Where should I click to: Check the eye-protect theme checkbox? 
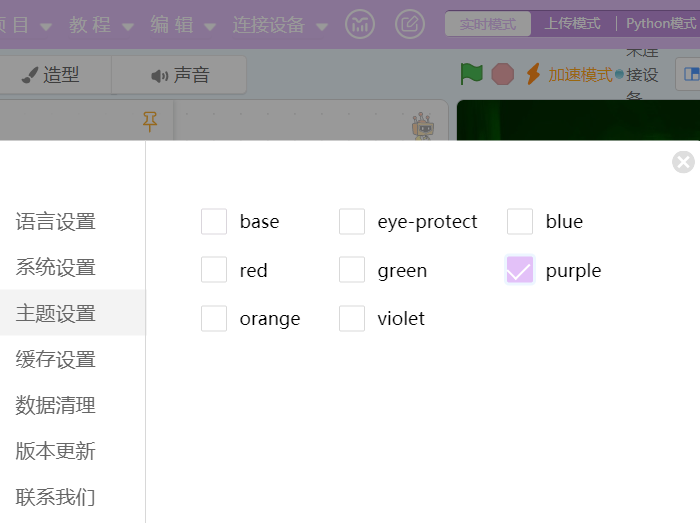tap(352, 221)
